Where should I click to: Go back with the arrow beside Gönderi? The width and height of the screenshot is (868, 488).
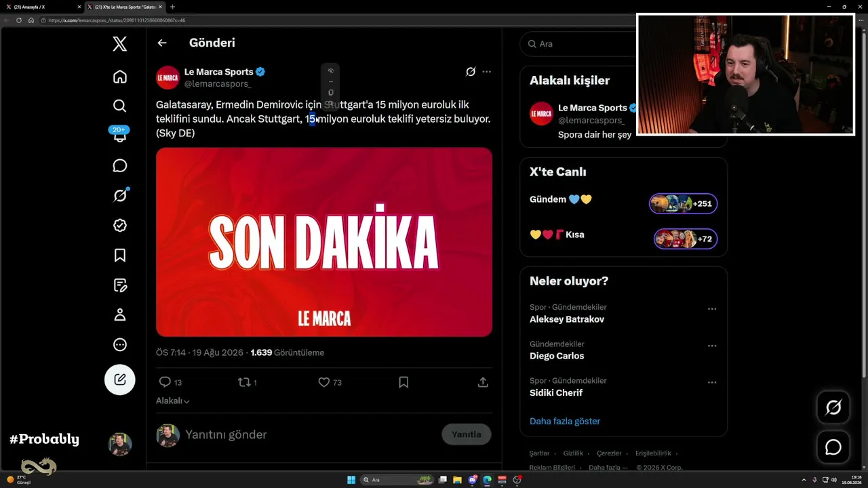click(162, 43)
